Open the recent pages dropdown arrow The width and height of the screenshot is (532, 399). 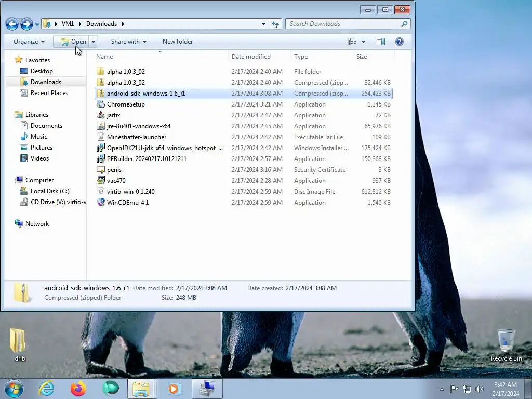(37, 24)
